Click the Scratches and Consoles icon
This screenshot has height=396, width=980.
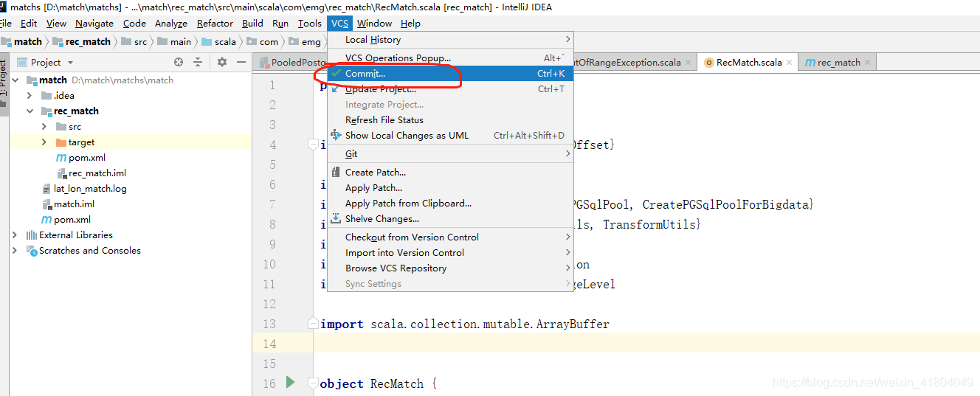[32, 251]
